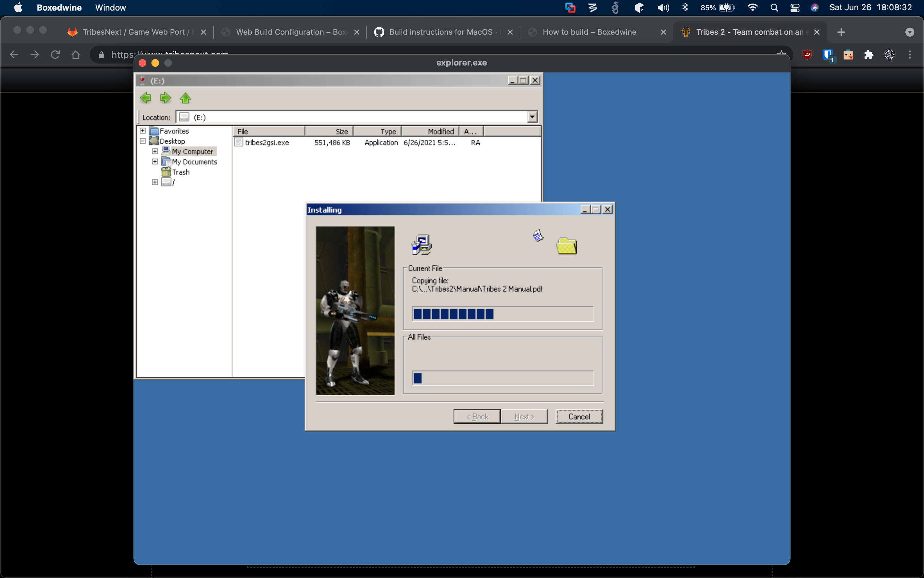Select the tribes2gsi.exe file

(x=267, y=143)
